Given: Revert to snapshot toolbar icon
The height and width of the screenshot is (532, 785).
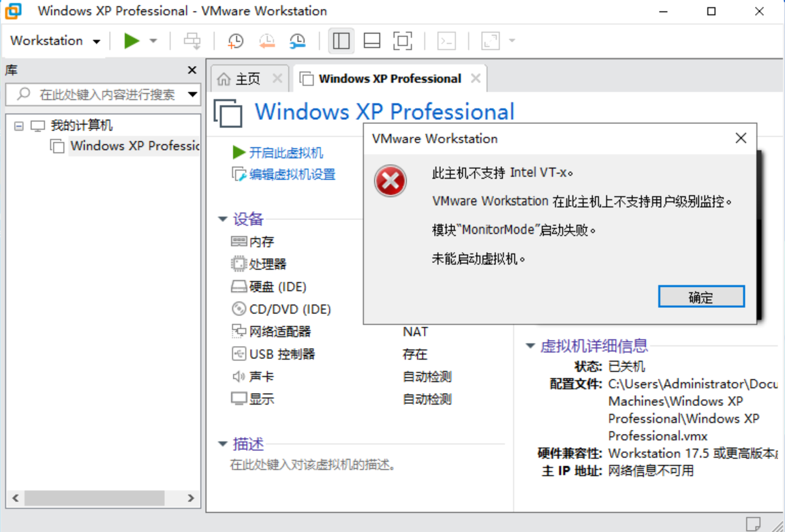Looking at the screenshot, I should pos(266,41).
